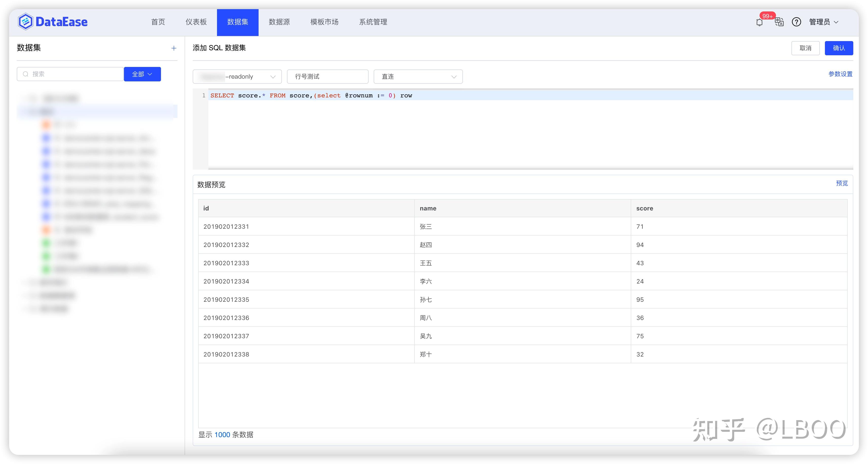Open the help question mark icon
The height and width of the screenshot is (464, 868).
pyautogui.click(x=796, y=22)
